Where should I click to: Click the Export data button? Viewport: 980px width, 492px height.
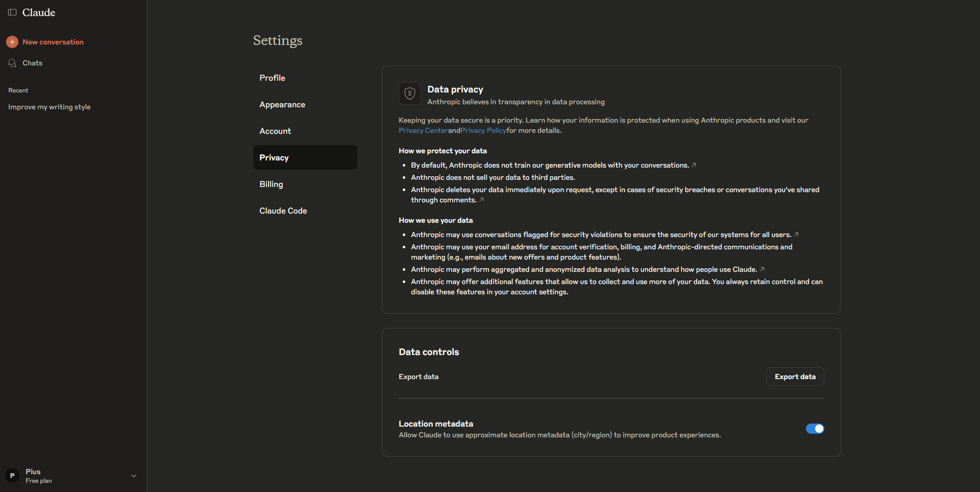pyautogui.click(x=795, y=377)
